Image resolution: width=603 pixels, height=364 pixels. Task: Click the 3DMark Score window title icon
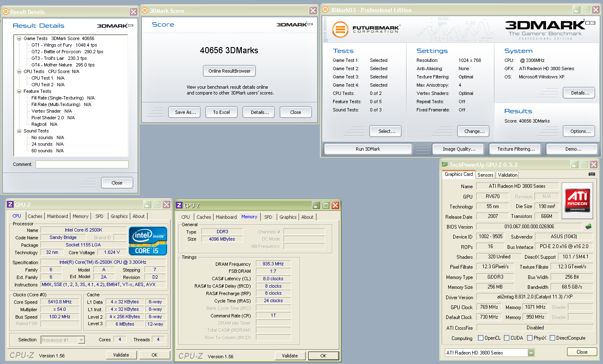145,10
